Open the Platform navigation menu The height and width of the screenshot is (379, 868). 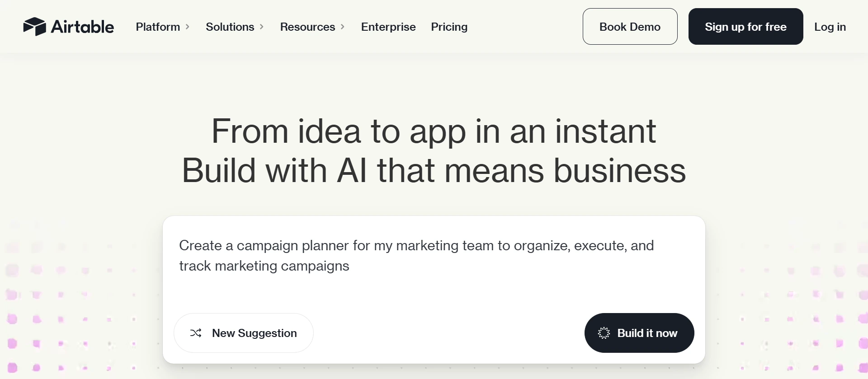point(157,27)
